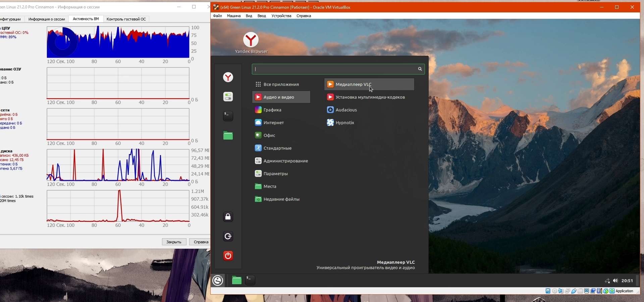The image size is (644, 302).
Task: Open the Устройства menu in VirtualBox
Action: (281, 16)
